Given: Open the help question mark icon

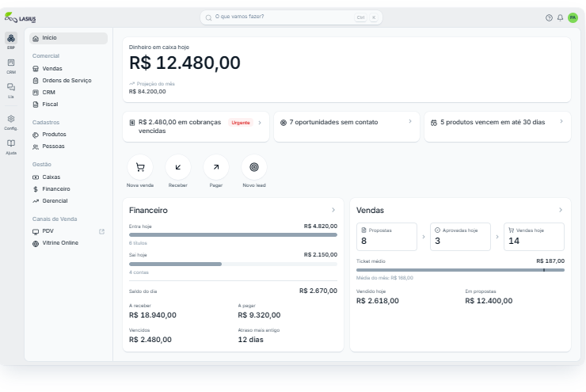Looking at the screenshot, I should pos(549,17).
